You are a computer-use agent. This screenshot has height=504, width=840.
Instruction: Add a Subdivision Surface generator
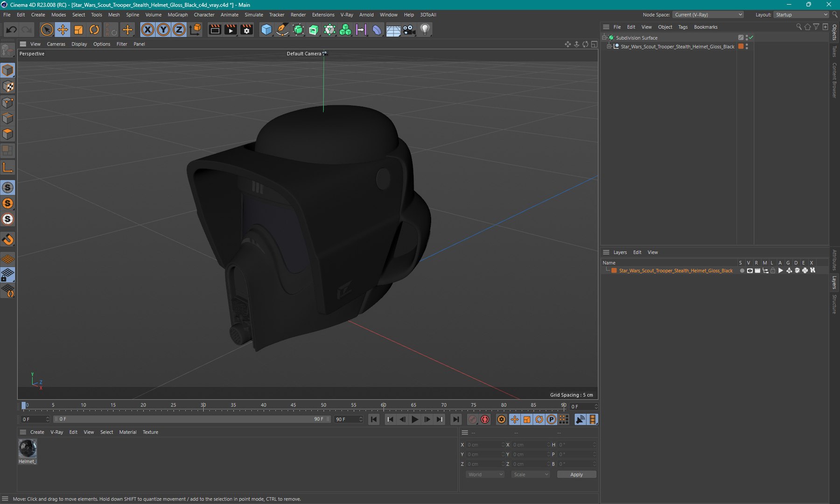click(x=298, y=30)
